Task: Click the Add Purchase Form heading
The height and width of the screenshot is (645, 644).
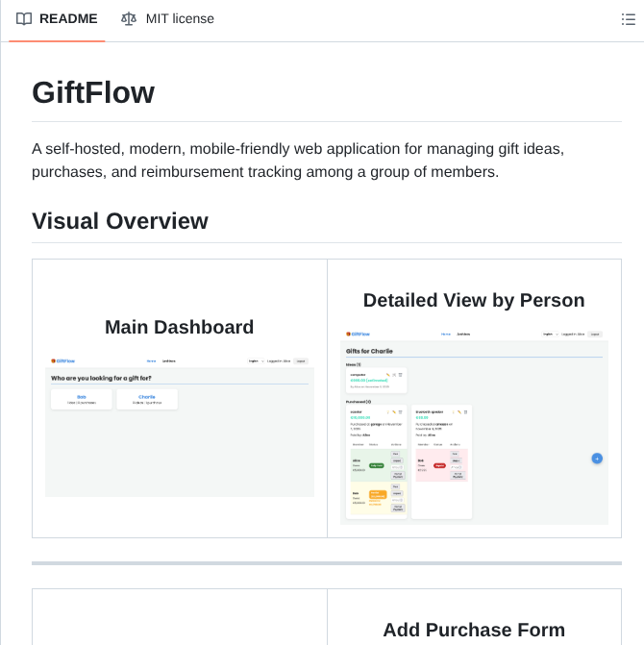Action: tap(474, 630)
